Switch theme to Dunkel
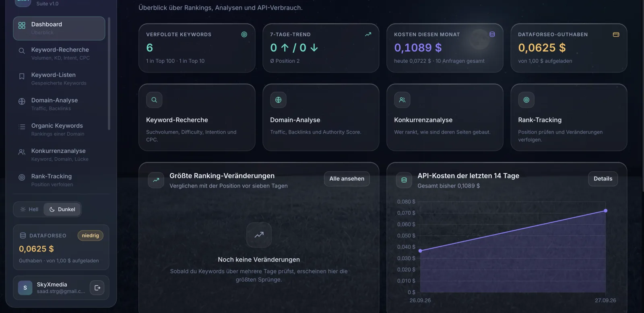This screenshot has width=644, height=313. (62, 209)
